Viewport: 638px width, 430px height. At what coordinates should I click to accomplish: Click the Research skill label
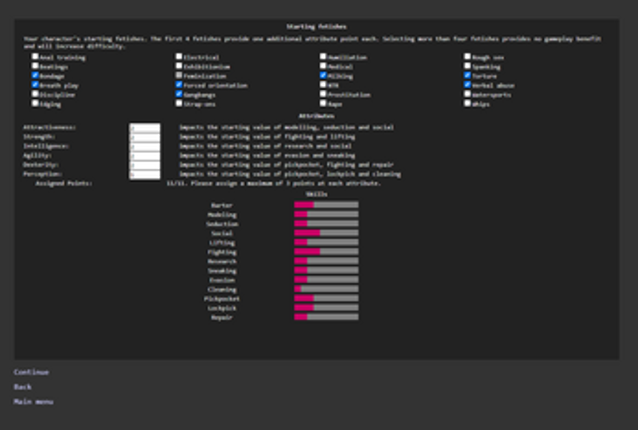[222, 261]
